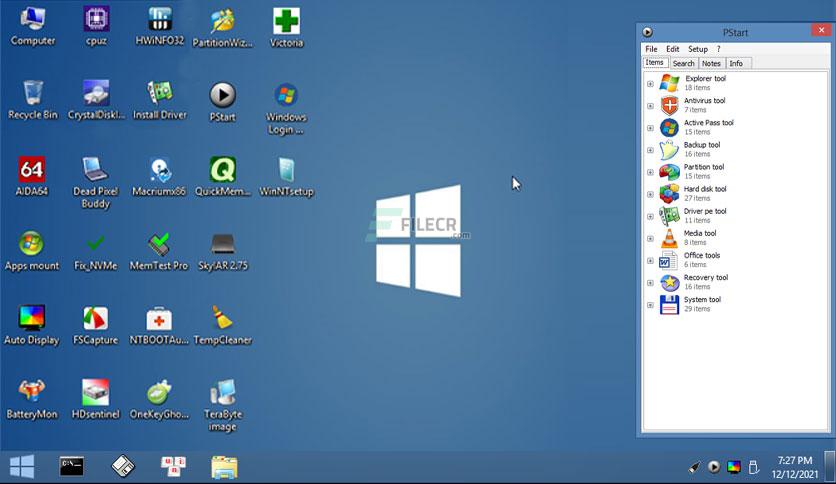Expand the Partition tool group

(650, 172)
